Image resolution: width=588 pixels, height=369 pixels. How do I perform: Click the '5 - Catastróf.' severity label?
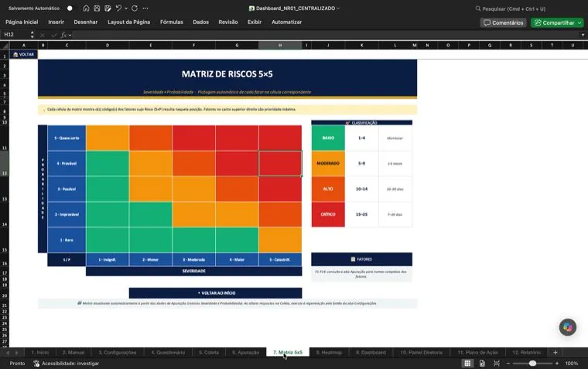pos(280,259)
